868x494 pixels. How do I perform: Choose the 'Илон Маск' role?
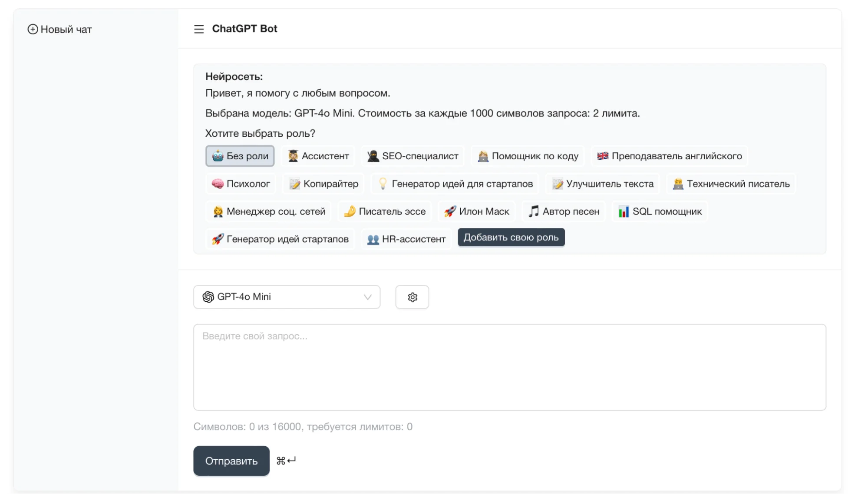477,211
